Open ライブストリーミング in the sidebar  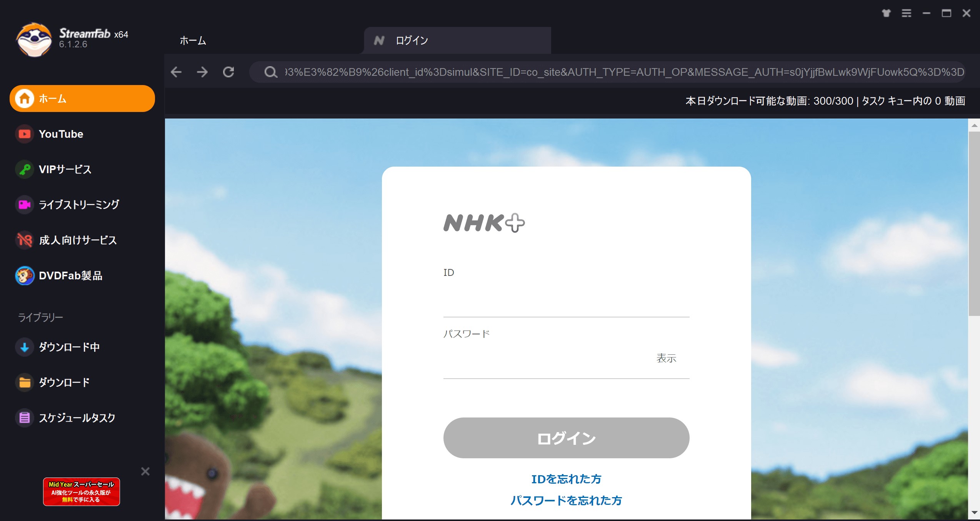point(82,205)
